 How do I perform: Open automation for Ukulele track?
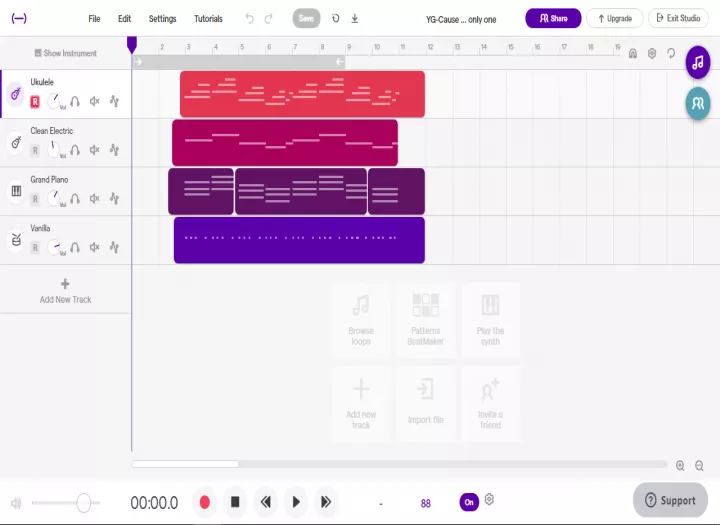point(114,101)
